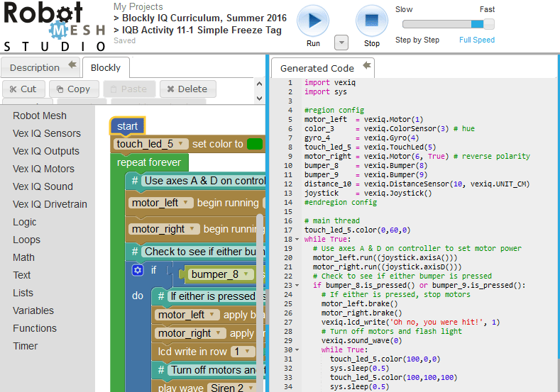Click code line 27 lcd_write text
The height and width of the screenshot is (392, 560).
pos(410,323)
